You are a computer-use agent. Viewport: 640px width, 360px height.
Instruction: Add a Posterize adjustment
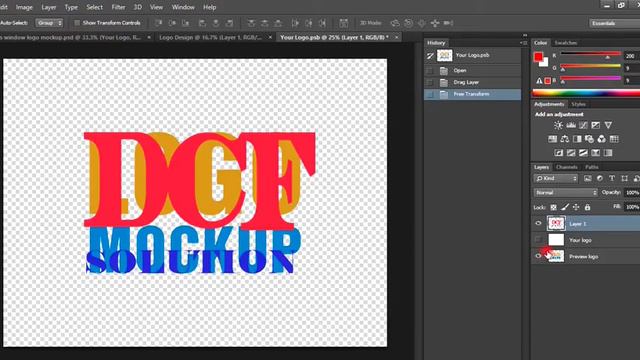571,153
